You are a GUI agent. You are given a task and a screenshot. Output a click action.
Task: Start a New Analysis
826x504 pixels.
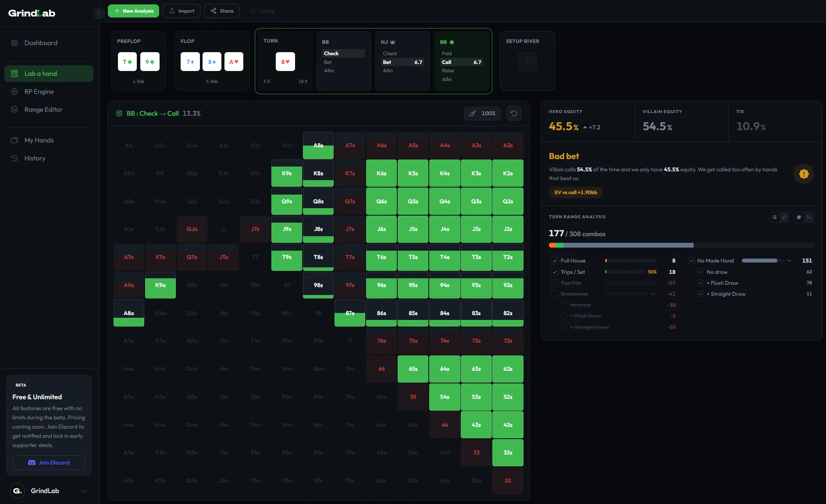(x=133, y=11)
